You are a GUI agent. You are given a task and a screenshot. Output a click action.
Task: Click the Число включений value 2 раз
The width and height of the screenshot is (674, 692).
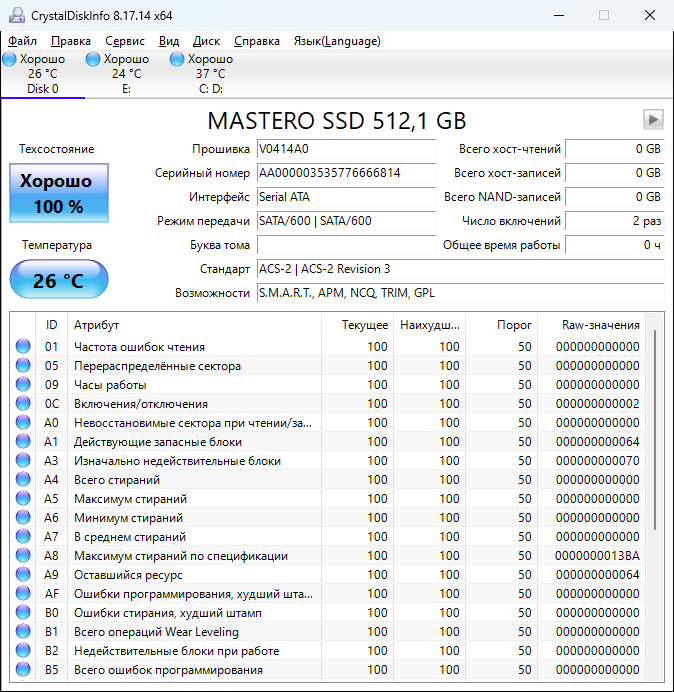tap(614, 221)
